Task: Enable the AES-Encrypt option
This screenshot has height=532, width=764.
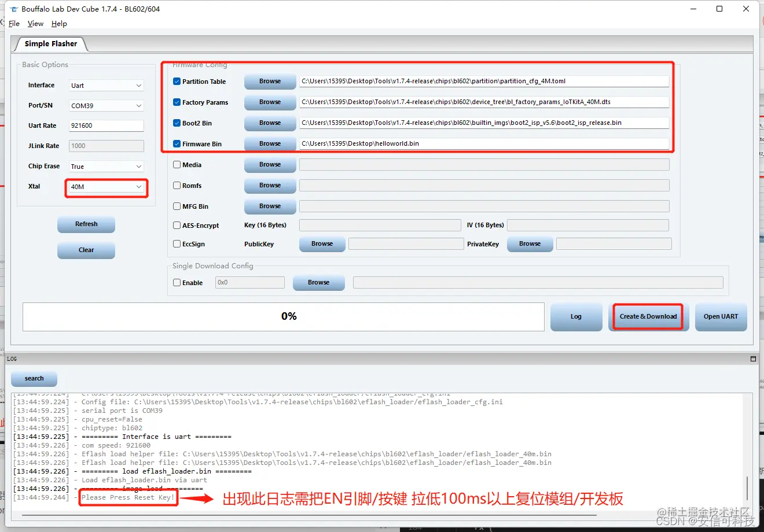Action: [x=177, y=226]
